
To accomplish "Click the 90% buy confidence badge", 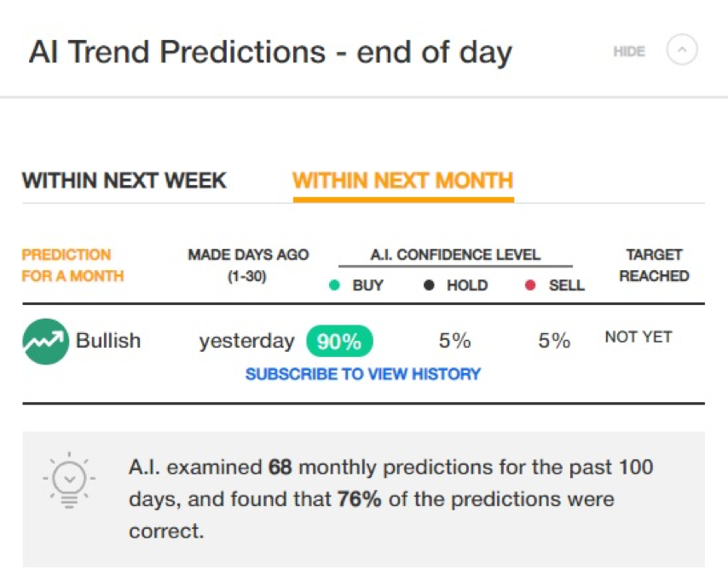I will [x=339, y=342].
